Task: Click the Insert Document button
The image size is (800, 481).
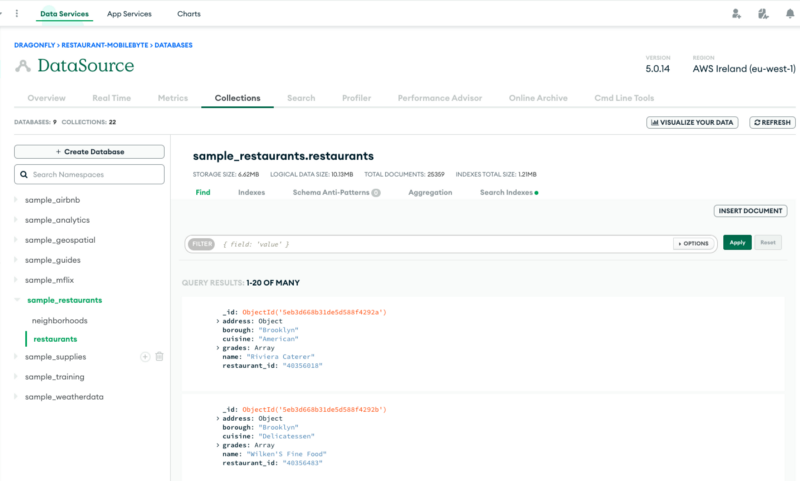Action: (750, 211)
